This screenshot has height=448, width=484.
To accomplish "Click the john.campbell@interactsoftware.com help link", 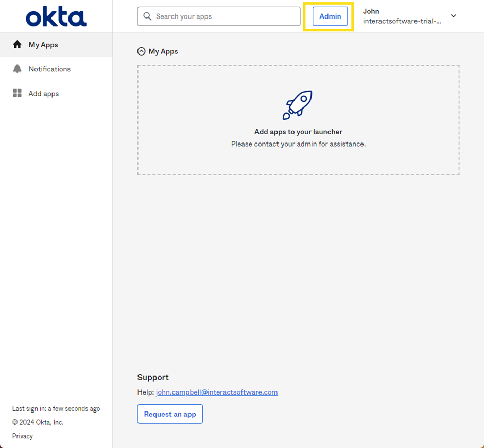I will pos(217,392).
